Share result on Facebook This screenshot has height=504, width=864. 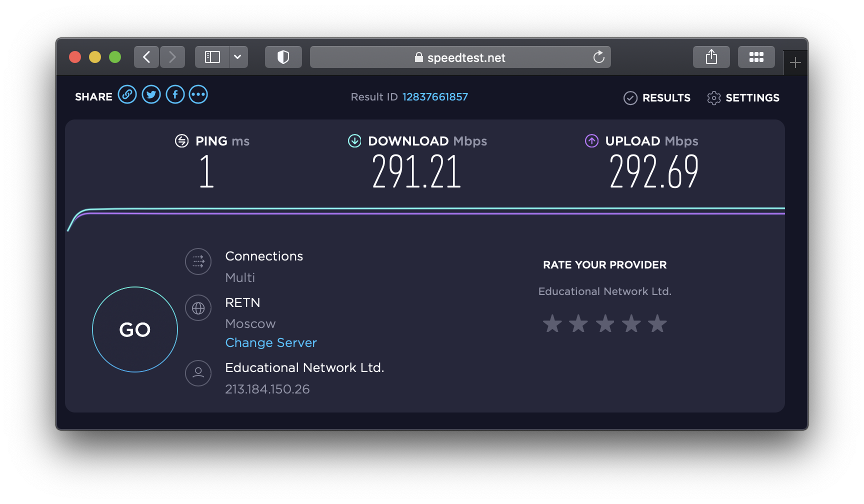pyautogui.click(x=175, y=94)
